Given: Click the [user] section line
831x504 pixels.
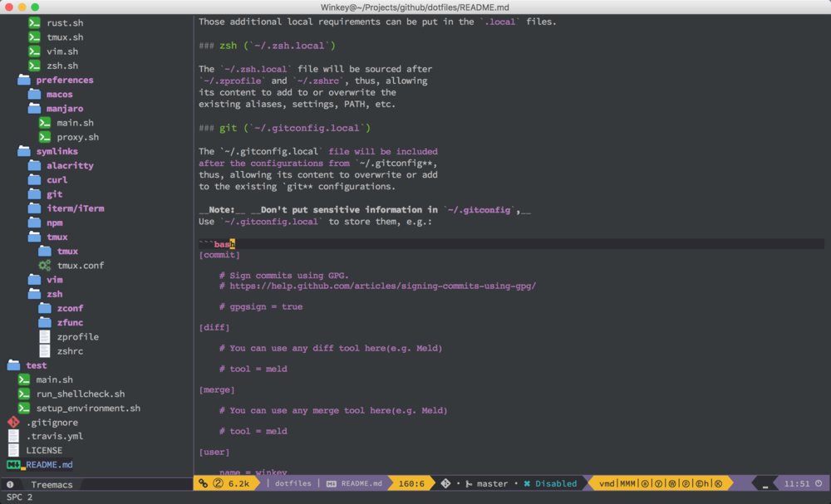Looking at the screenshot, I should (x=214, y=453).
